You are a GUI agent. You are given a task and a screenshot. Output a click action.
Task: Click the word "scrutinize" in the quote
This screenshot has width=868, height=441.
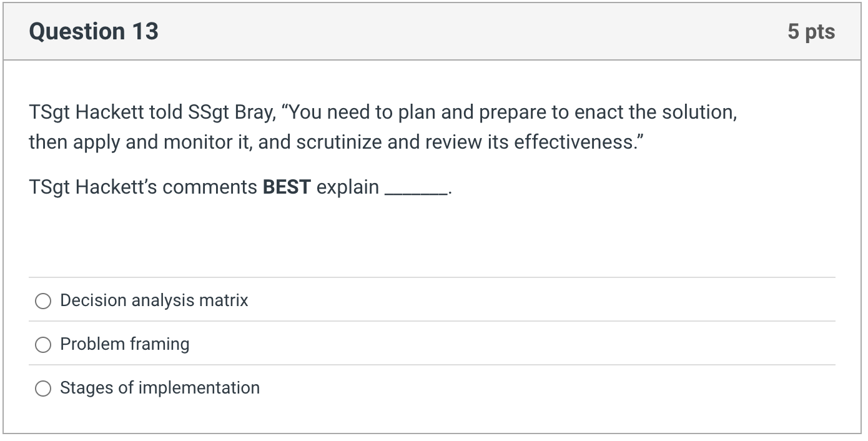[x=339, y=142]
